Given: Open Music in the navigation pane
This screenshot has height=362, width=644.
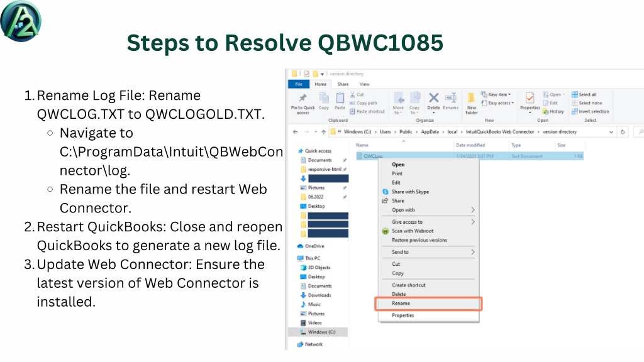Looking at the screenshot, I should [x=311, y=305].
